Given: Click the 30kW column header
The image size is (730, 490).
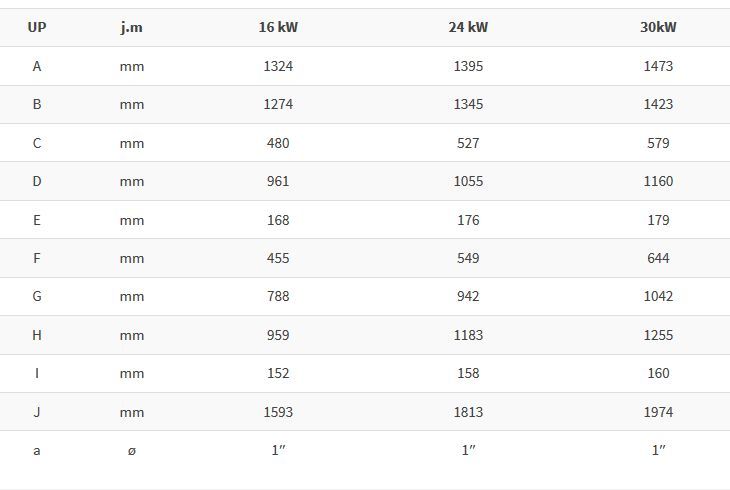Looking at the screenshot, I should (x=658, y=27).
